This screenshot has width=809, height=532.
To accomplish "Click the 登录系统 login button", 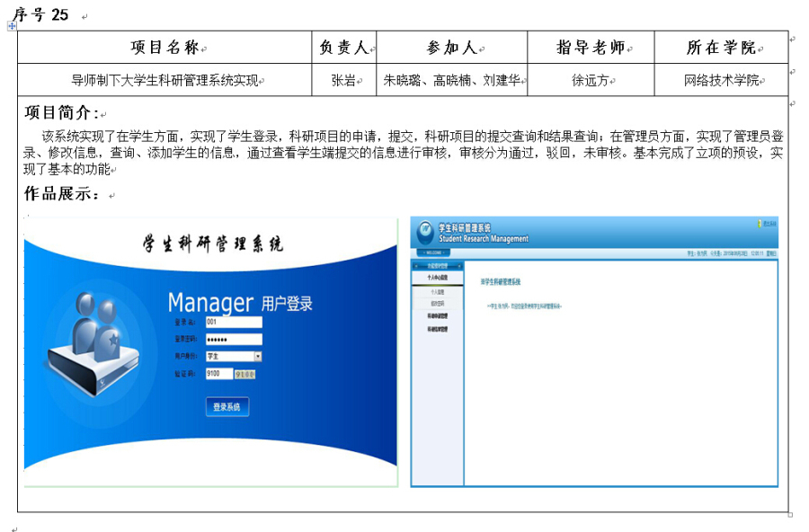I will point(227,406).
